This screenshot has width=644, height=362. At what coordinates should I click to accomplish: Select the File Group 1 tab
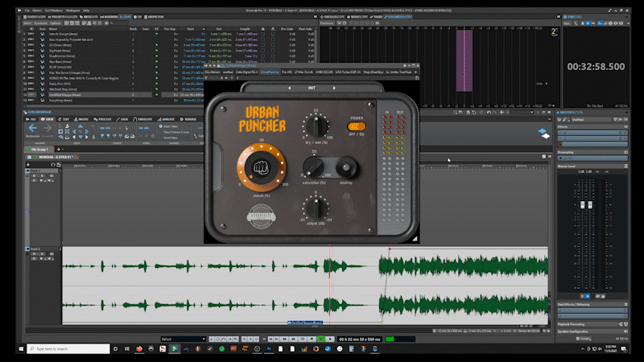tap(38, 150)
